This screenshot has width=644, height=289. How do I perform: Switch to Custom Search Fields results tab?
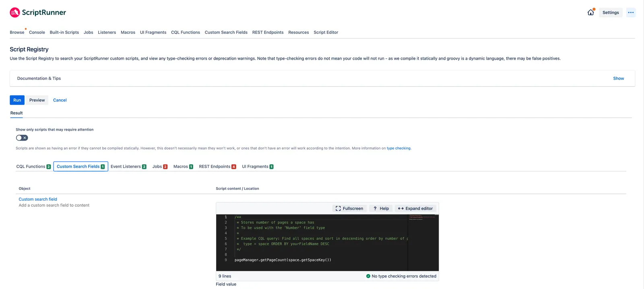tap(80, 166)
